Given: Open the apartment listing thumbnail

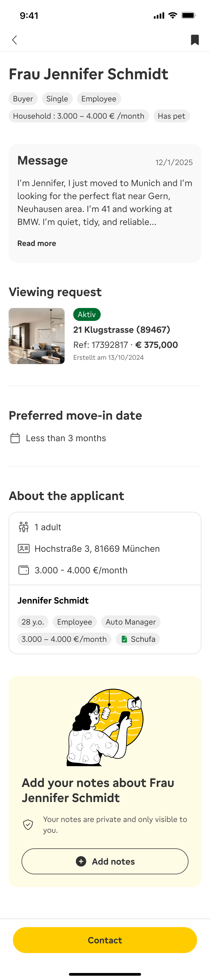Looking at the screenshot, I should pyautogui.click(x=37, y=336).
